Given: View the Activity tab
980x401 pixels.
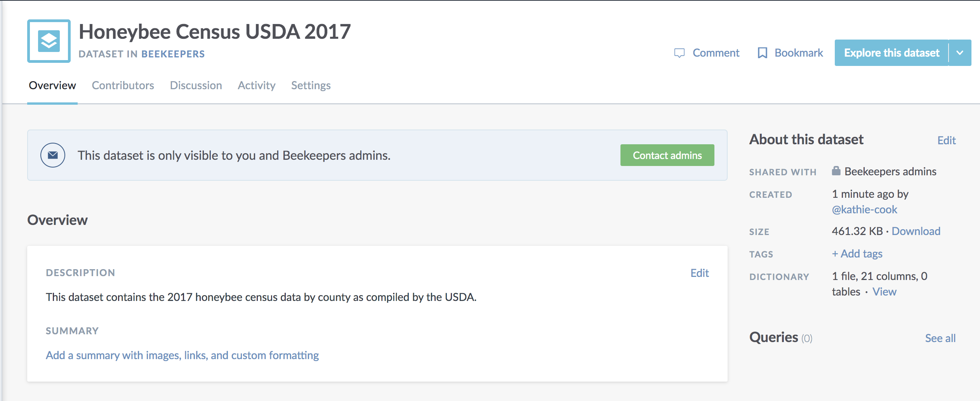Looking at the screenshot, I should point(257,85).
